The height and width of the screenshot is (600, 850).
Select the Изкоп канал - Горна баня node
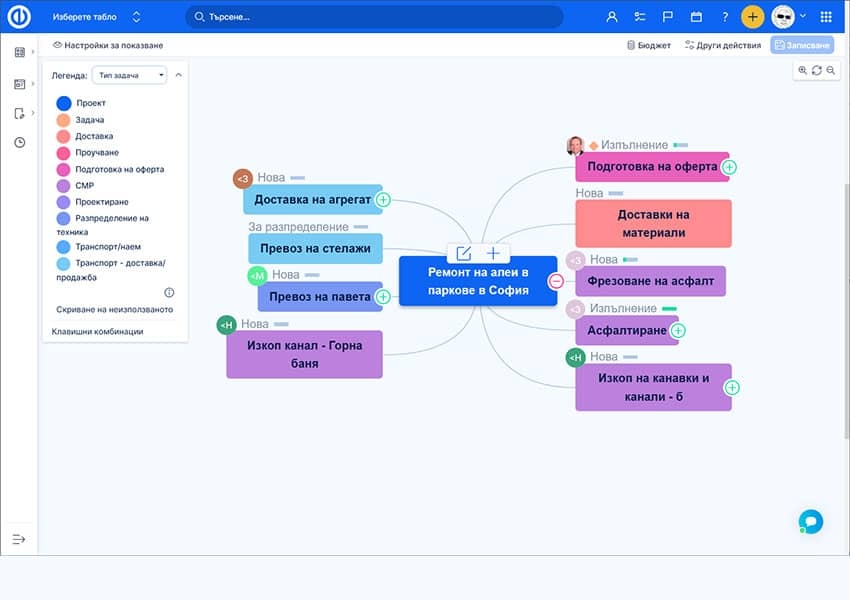(305, 354)
